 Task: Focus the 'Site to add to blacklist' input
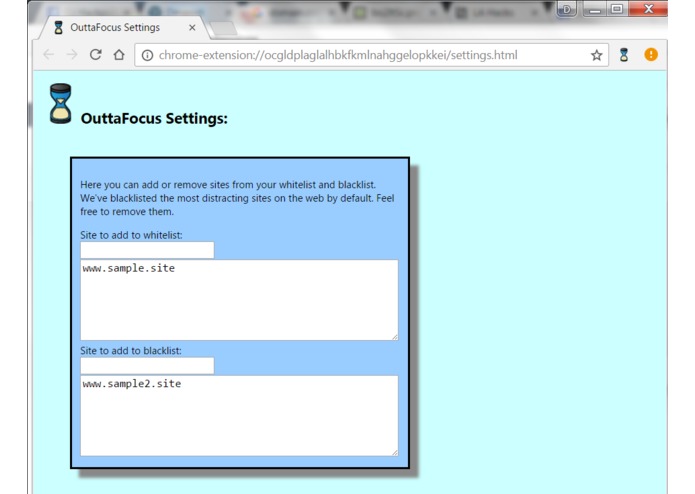pos(147,366)
